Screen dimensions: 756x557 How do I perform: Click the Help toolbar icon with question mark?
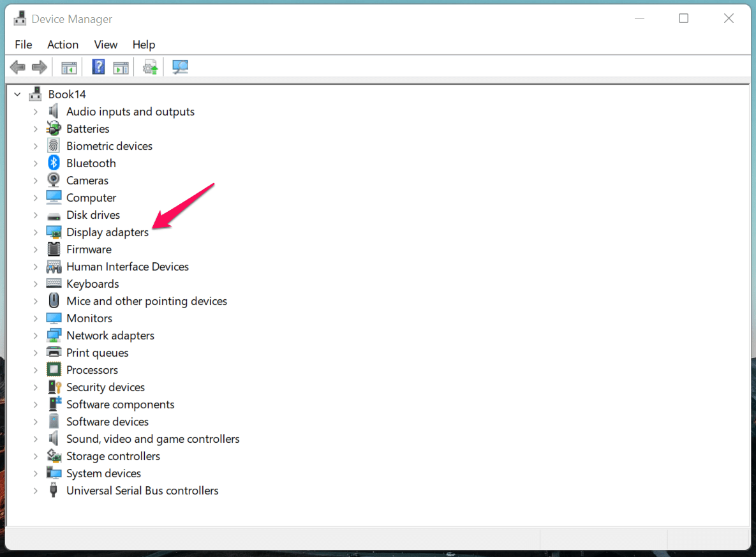coord(98,67)
